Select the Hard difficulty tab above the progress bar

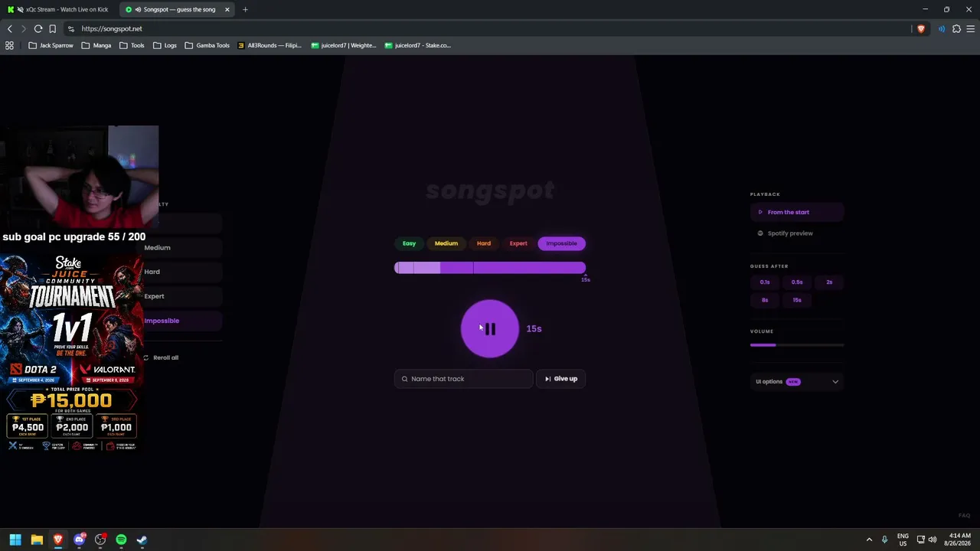(x=484, y=243)
